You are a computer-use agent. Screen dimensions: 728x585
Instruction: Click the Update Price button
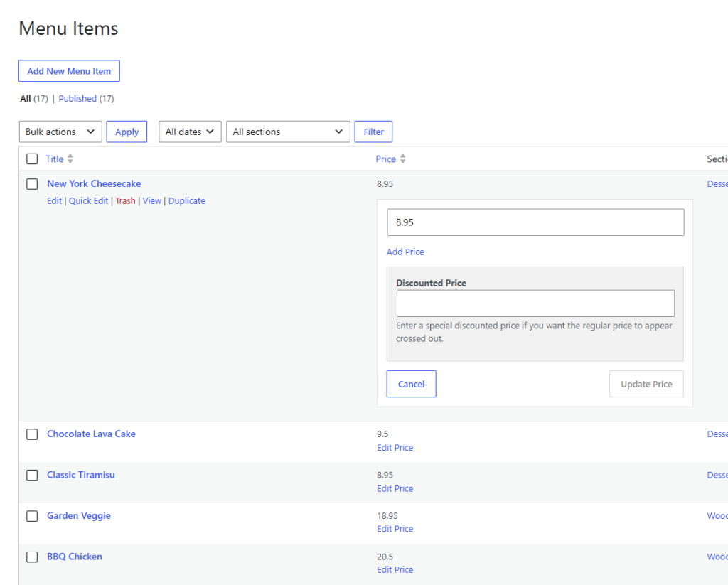(x=646, y=384)
